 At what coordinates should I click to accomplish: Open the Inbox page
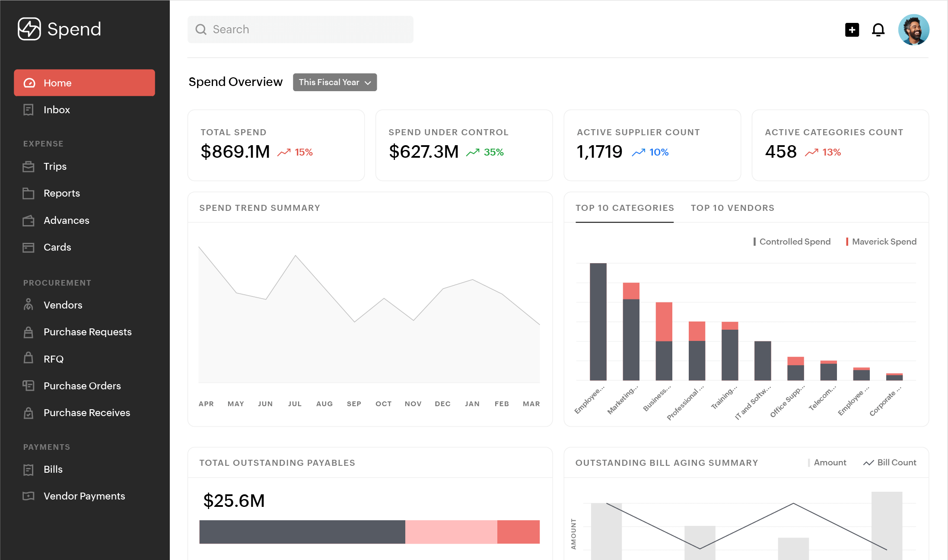57,110
